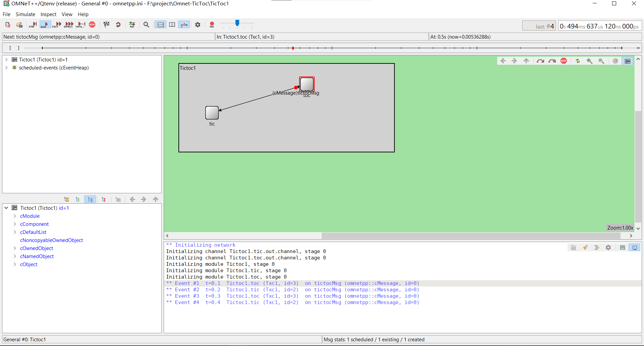Toggle module layout view in canvas toolbar
Screen dimensions: 644x346
click(x=628, y=61)
